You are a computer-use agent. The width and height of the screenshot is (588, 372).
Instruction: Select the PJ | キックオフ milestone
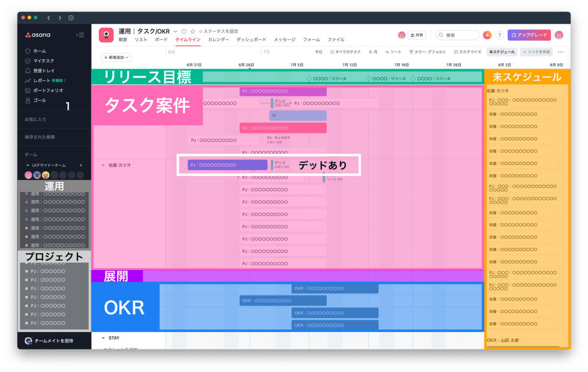pyautogui.click(x=278, y=139)
